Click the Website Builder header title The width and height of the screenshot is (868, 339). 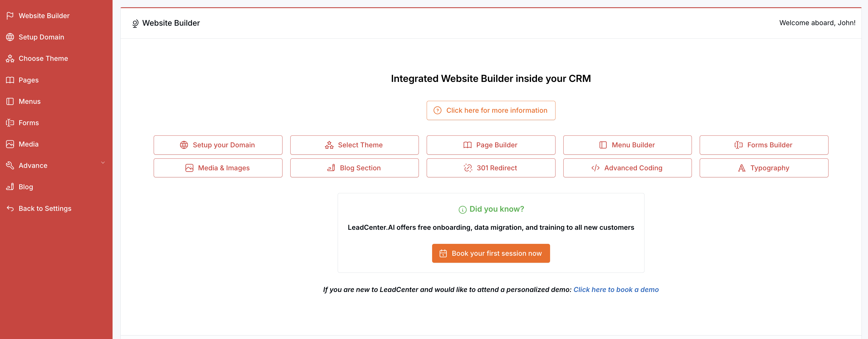(171, 23)
